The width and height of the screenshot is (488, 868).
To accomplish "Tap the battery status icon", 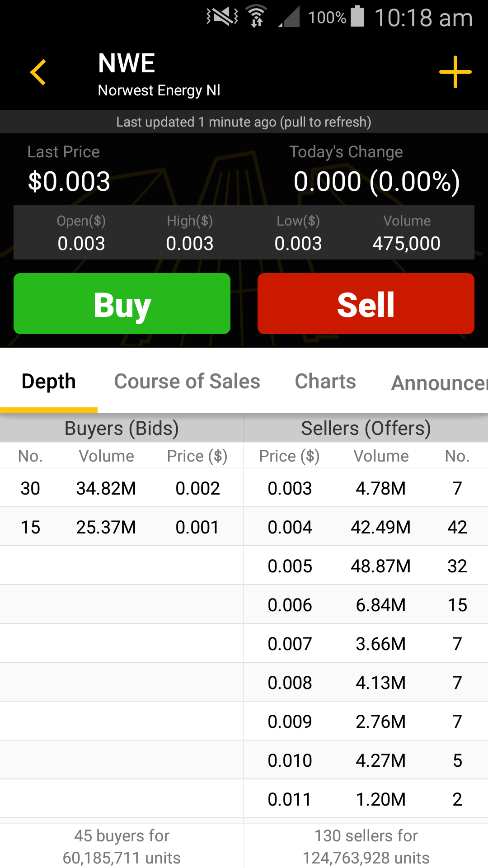I will tap(357, 16).
